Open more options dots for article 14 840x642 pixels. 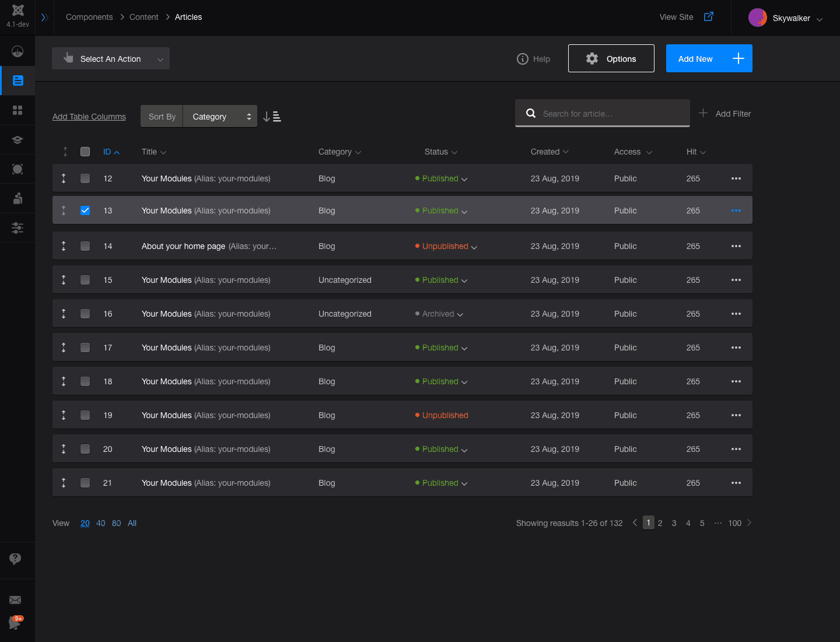[736, 246]
